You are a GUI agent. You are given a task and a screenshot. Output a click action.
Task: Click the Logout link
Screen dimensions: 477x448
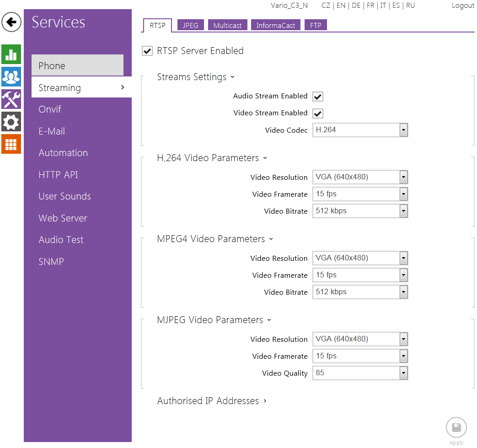pyautogui.click(x=463, y=5)
